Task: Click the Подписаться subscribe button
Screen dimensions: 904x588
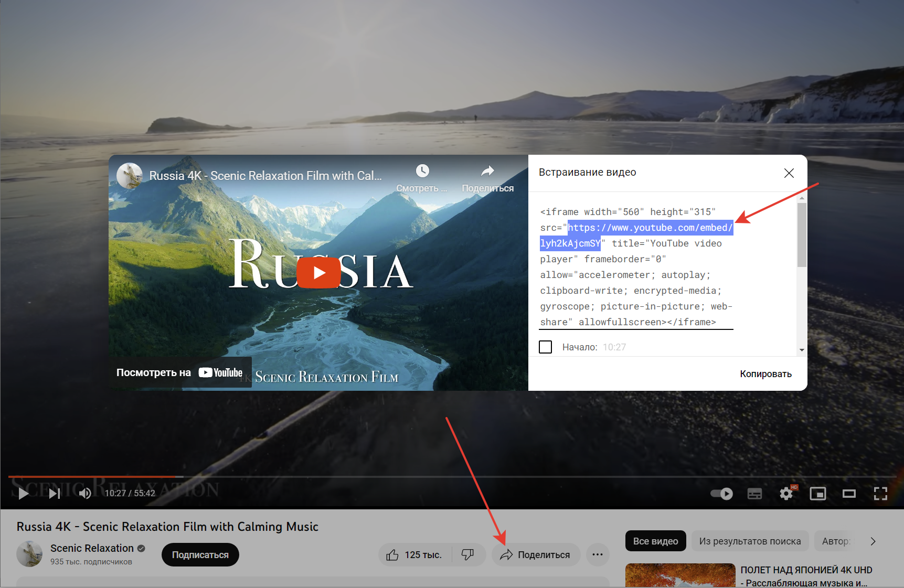Action: click(200, 554)
